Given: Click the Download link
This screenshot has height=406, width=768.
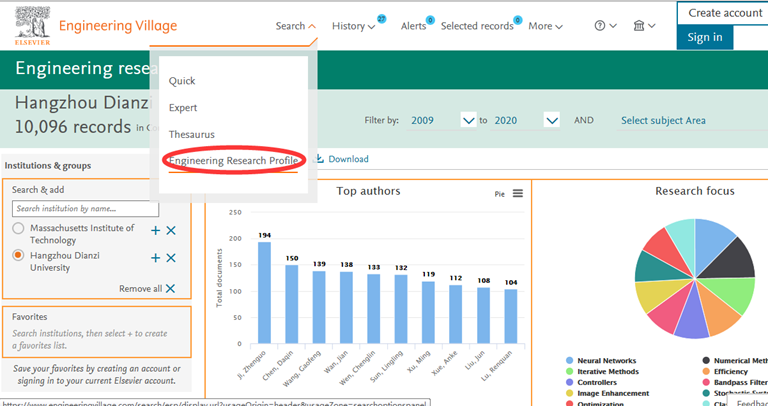Looking at the screenshot, I should pyautogui.click(x=348, y=159).
